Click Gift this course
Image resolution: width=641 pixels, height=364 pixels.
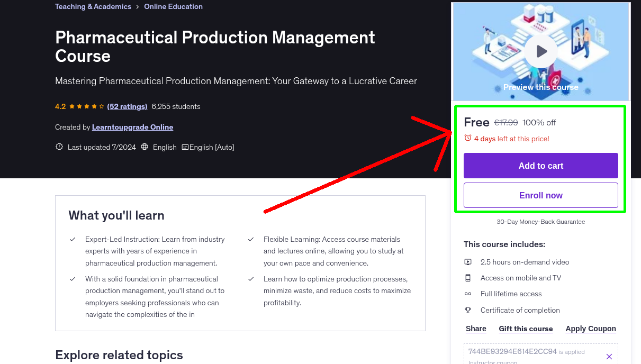pyautogui.click(x=526, y=329)
